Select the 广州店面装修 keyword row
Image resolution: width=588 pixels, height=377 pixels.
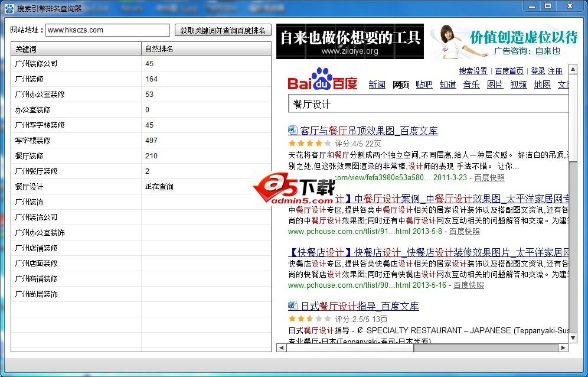point(141,264)
